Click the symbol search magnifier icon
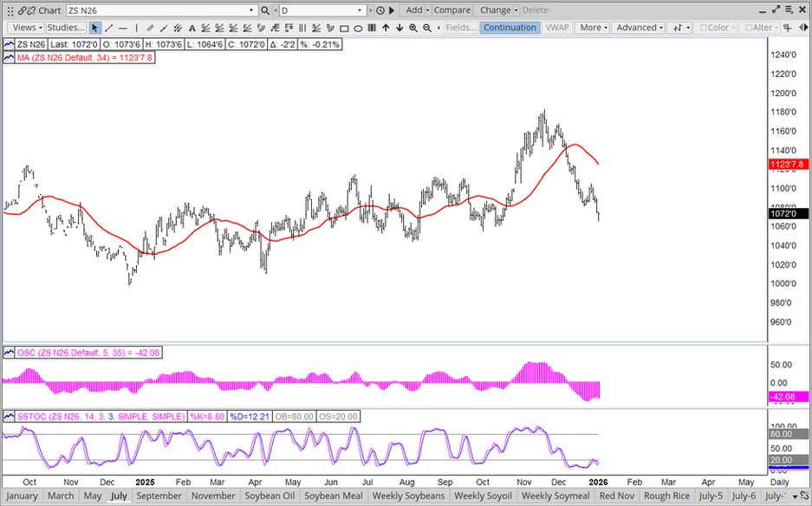This screenshot has height=506, width=812. point(264,10)
